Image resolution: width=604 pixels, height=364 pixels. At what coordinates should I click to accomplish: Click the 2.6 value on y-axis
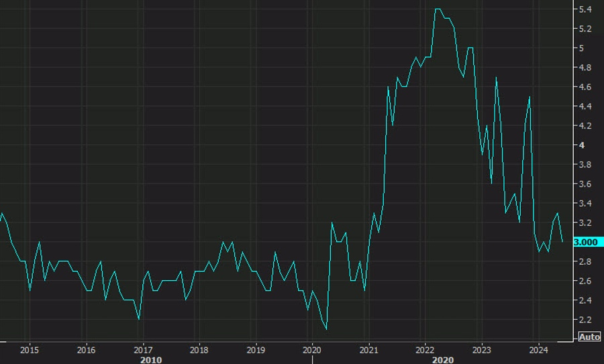585,281
